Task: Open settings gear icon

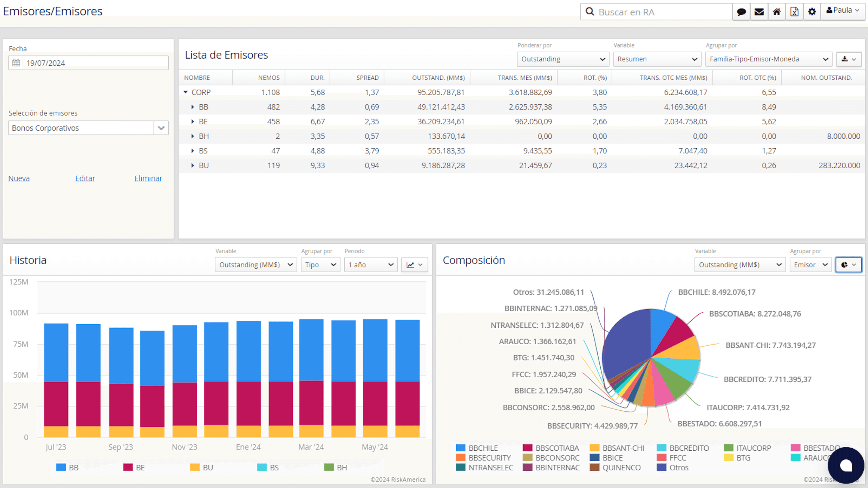Action: coord(812,12)
